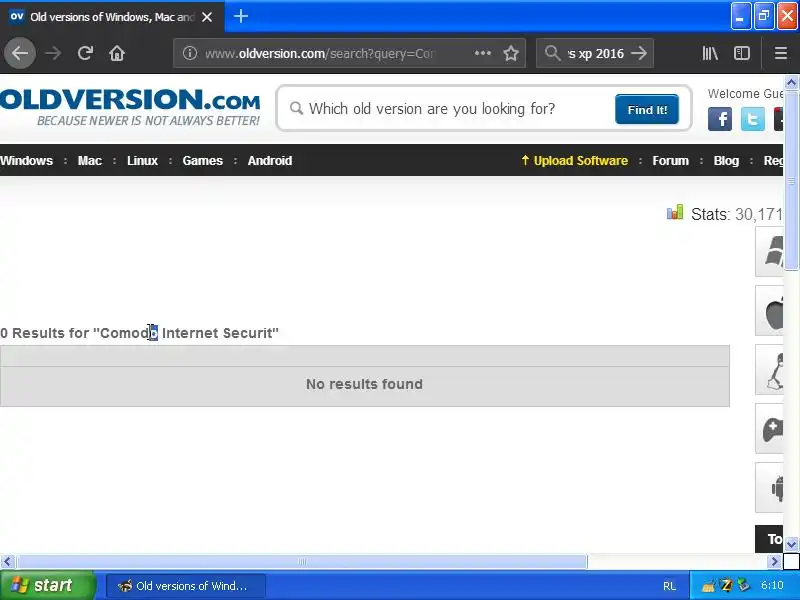Click the vertical scrollbar up arrow

pos(791,82)
